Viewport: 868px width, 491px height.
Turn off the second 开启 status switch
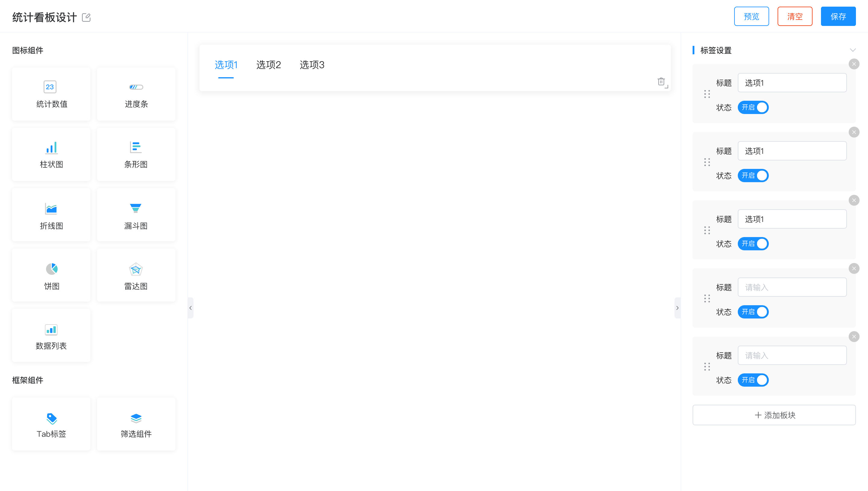[753, 175]
